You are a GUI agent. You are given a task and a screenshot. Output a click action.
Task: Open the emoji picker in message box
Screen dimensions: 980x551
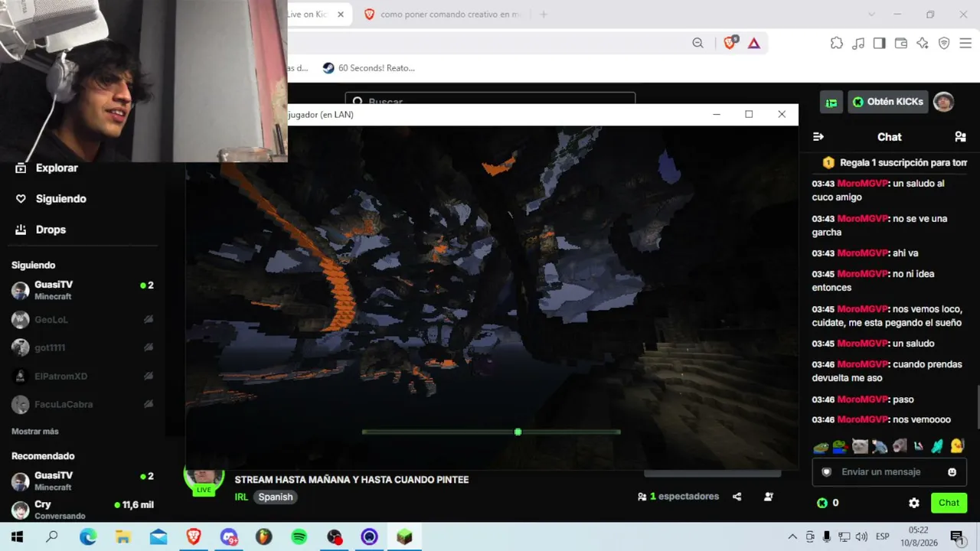click(x=952, y=472)
